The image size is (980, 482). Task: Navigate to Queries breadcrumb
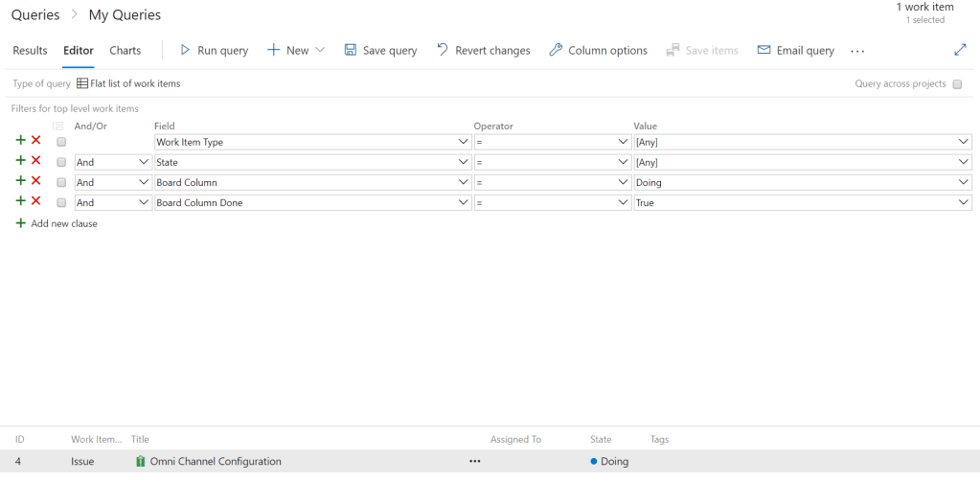coord(35,15)
